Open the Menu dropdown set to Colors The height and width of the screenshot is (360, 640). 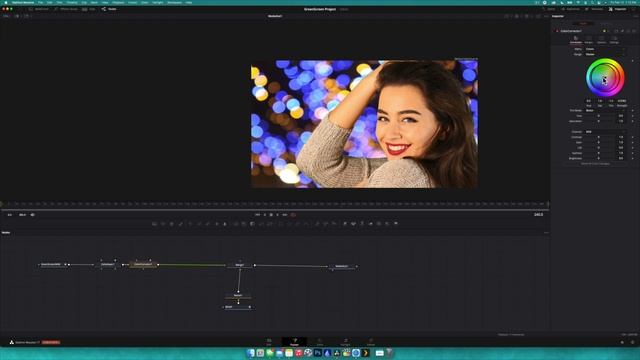coord(604,49)
